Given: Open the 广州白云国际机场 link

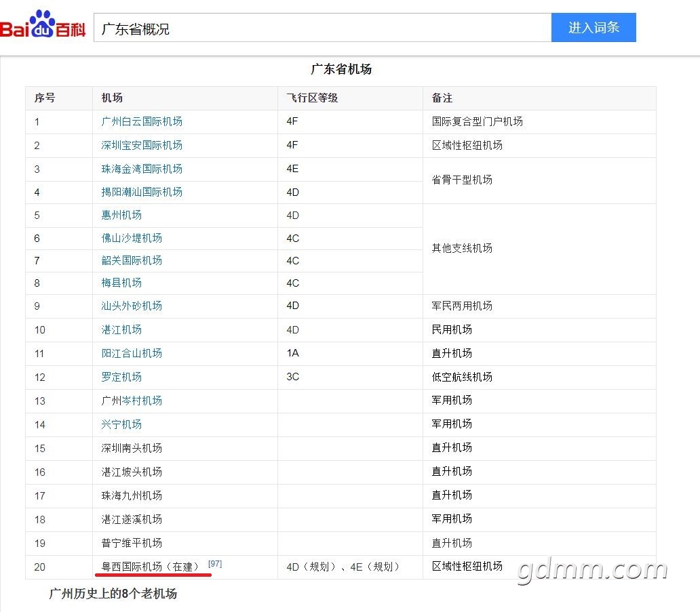Looking at the screenshot, I should (142, 121).
